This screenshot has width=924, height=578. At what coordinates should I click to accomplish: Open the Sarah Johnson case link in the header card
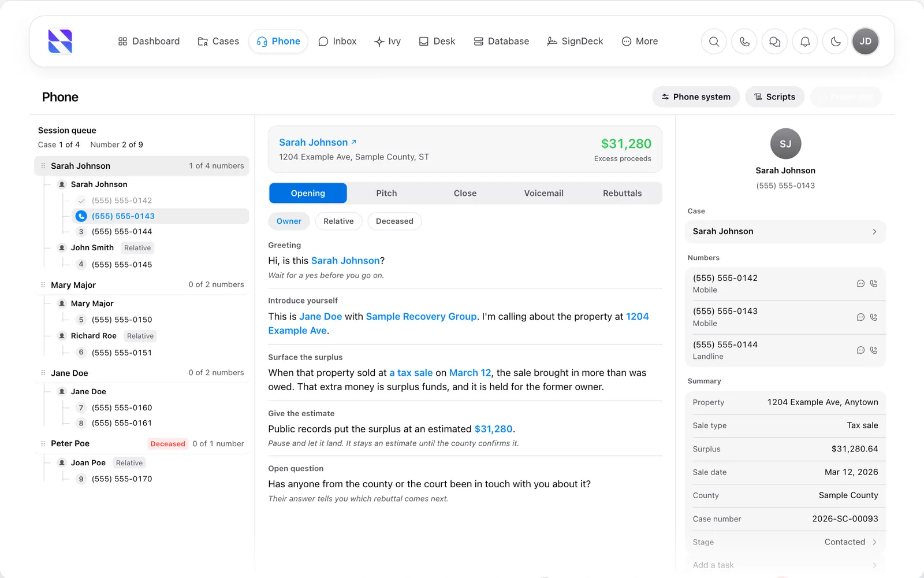pyautogui.click(x=318, y=143)
